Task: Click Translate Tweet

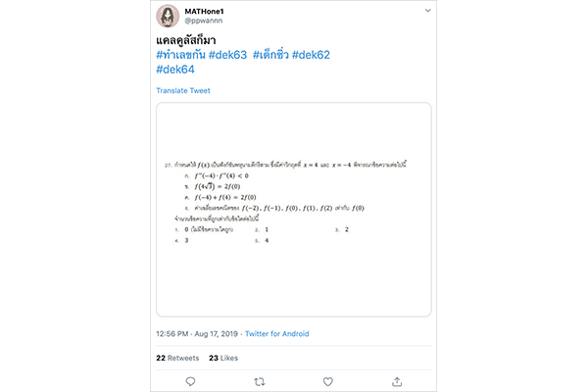Action: point(183,91)
